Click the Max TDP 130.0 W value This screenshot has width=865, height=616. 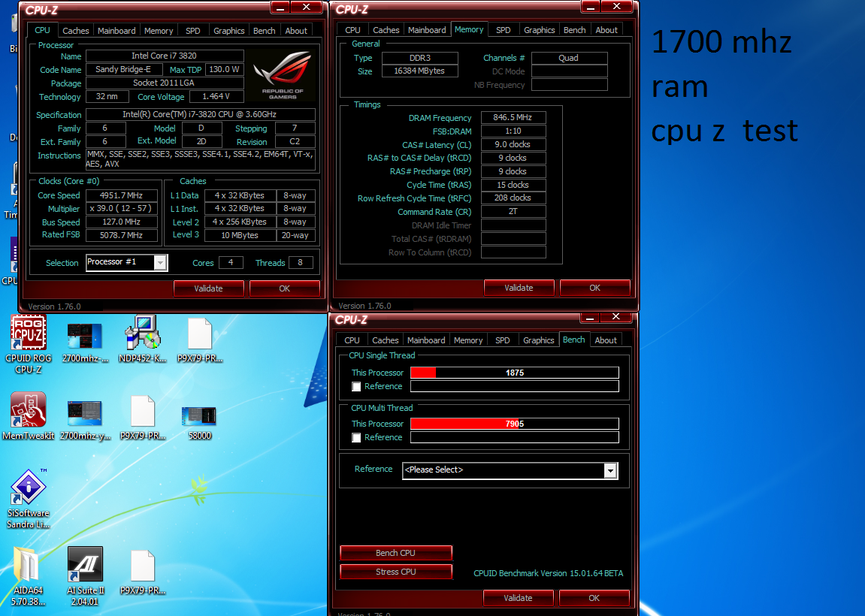coord(224,69)
